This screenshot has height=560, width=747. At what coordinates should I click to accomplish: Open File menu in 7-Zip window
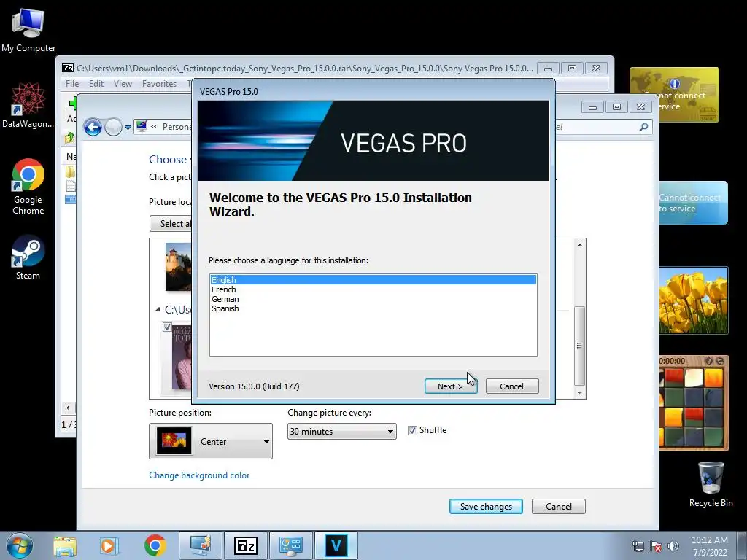click(72, 83)
